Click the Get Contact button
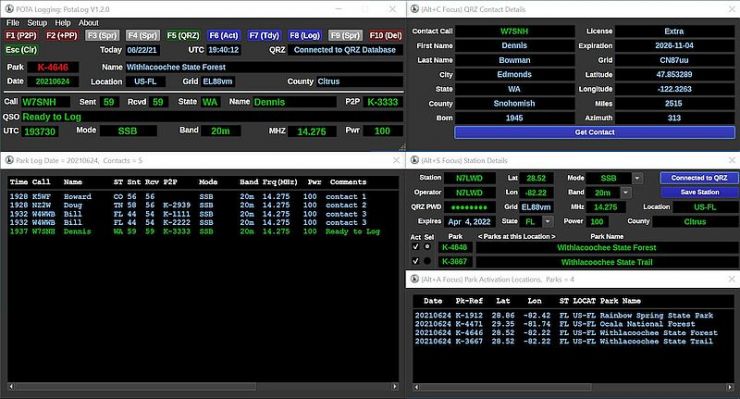The image size is (740, 399). tap(594, 132)
